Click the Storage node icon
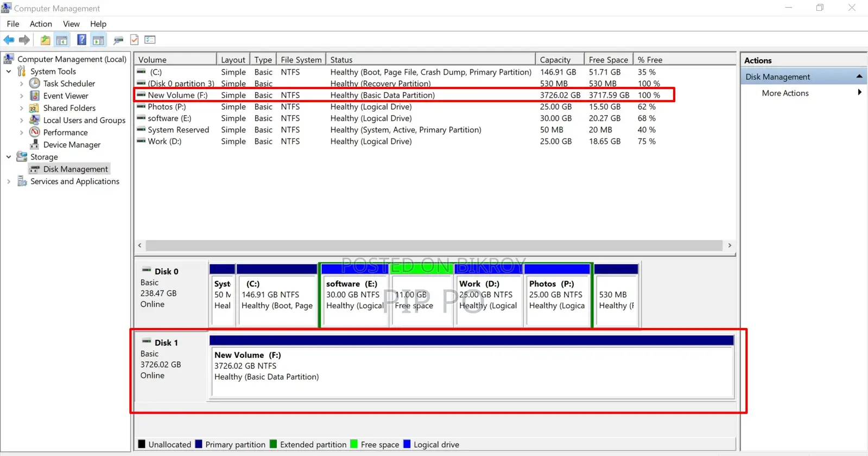The image size is (868, 456). (x=22, y=156)
